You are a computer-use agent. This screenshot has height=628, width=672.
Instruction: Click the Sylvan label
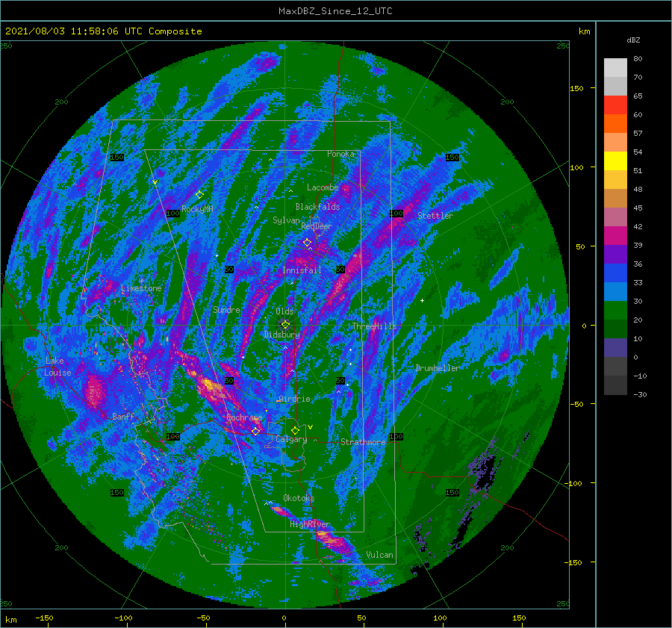click(x=286, y=220)
